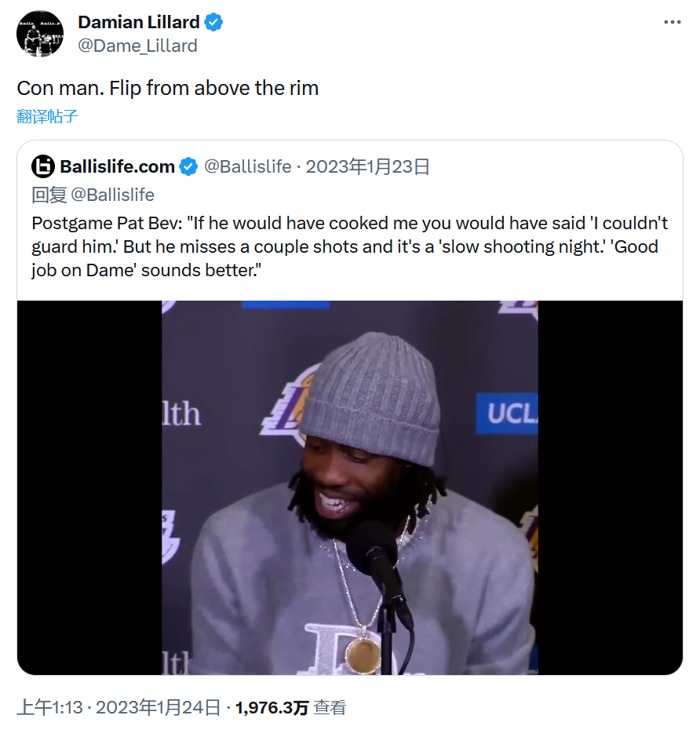The height and width of the screenshot is (737, 700).
Task: Open the three-dot more options menu
Action: click(x=673, y=22)
